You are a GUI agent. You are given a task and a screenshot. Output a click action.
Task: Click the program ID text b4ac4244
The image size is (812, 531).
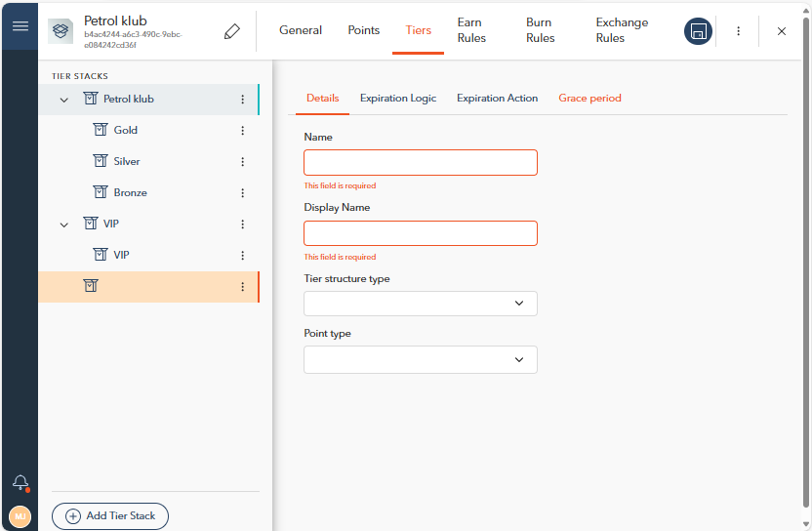coord(133,40)
